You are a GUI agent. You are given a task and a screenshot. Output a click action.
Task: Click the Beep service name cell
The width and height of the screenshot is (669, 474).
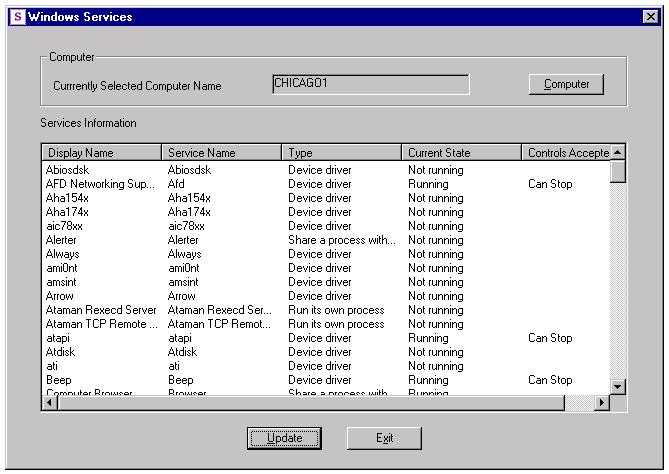pyautogui.click(x=180, y=380)
